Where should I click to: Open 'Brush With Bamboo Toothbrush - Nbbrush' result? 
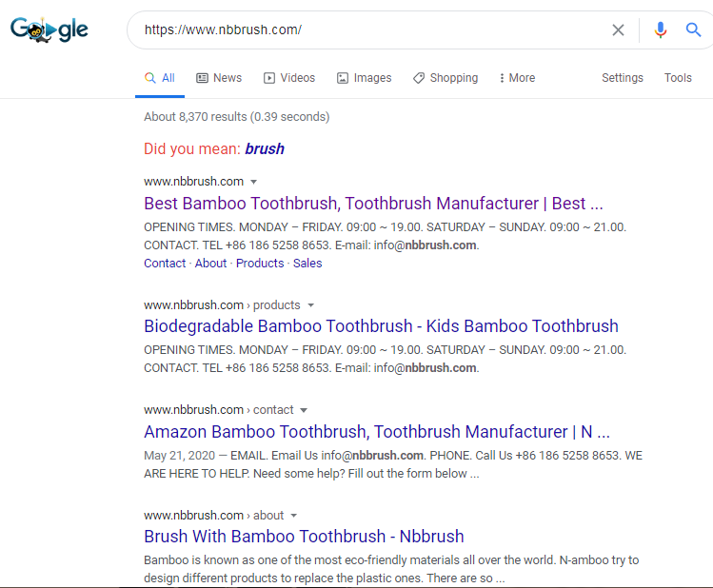click(x=304, y=537)
